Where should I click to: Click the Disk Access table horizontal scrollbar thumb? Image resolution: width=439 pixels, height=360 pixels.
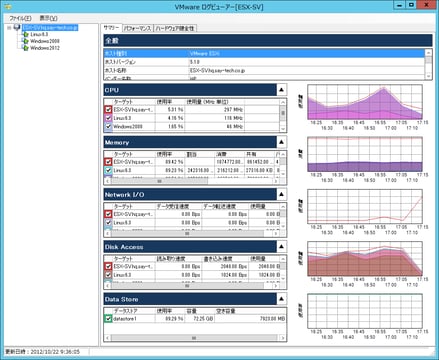click(x=187, y=286)
